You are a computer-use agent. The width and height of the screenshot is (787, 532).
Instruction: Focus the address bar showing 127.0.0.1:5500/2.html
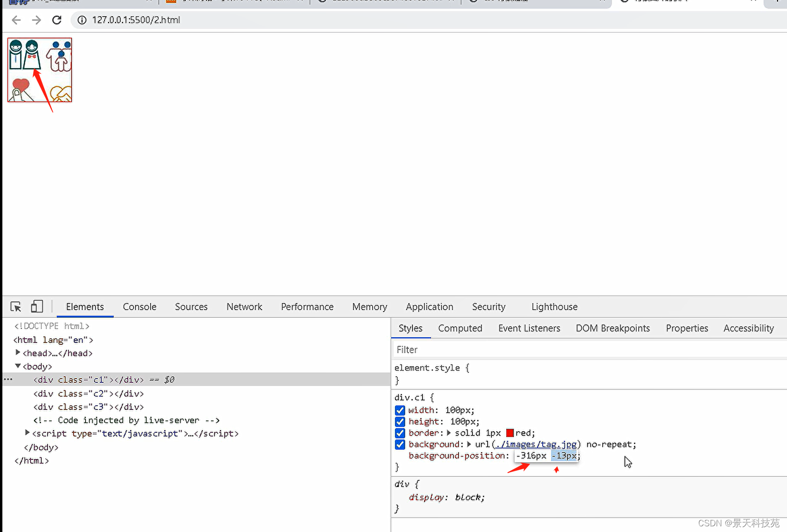(136, 20)
